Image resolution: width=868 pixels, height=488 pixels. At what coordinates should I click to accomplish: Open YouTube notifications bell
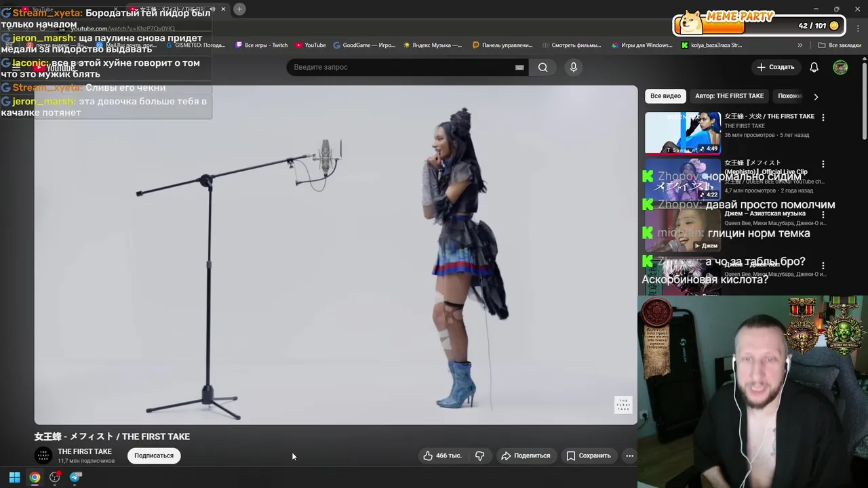point(814,67)
